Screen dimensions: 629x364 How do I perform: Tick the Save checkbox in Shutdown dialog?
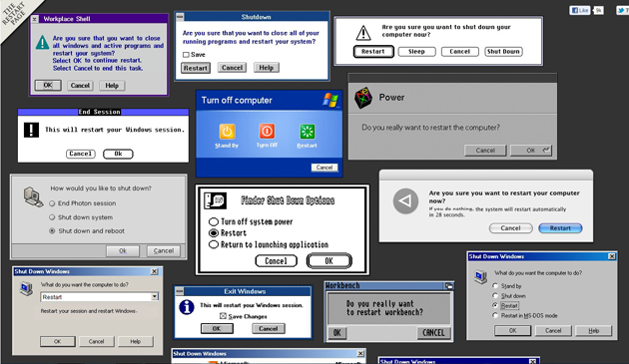[x=186, y=55]
